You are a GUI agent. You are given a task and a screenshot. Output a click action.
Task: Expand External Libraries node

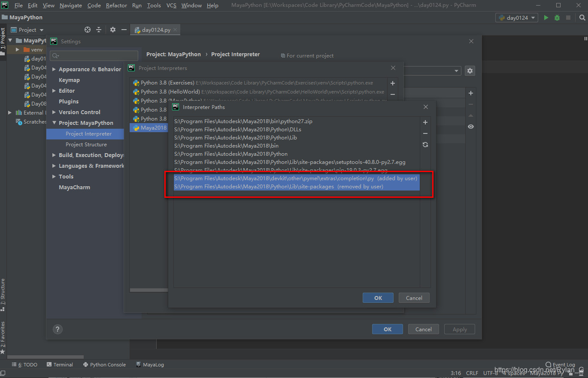point(10,113)
